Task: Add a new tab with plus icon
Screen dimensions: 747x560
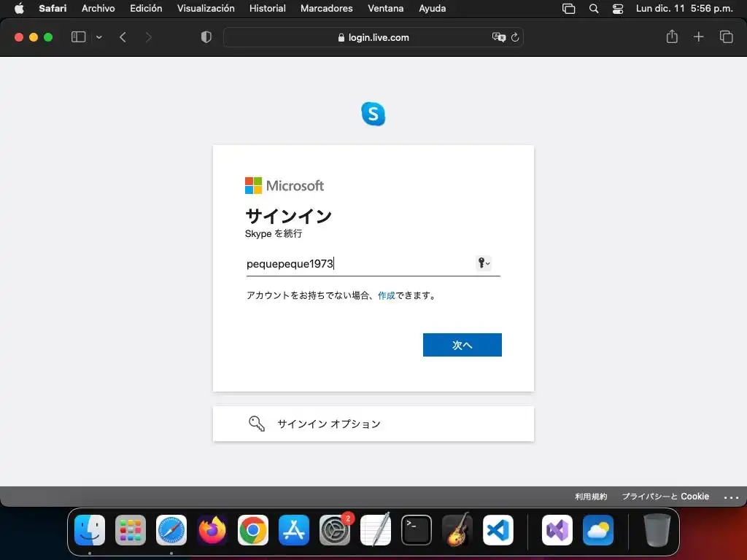Action: pyautogui.click(x=698, y=36)
